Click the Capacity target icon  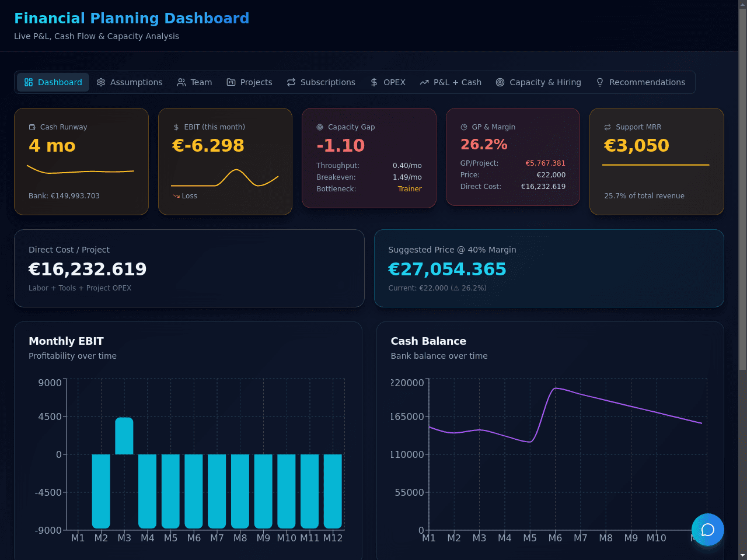pyautogui.click(x=500, y=82)
